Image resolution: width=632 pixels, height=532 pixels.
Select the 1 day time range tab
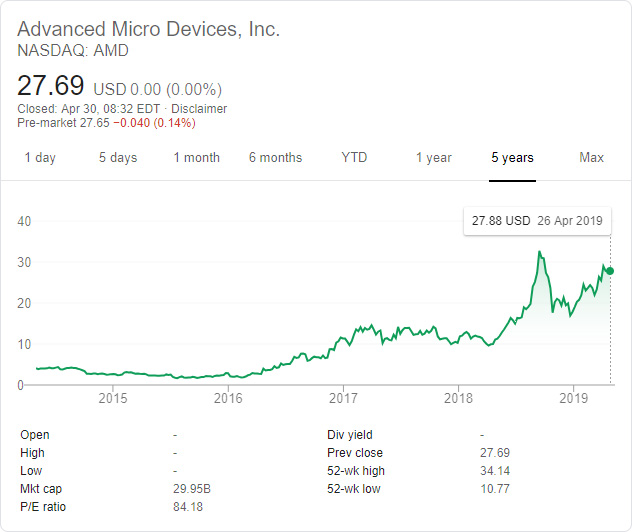click(40, 158)
